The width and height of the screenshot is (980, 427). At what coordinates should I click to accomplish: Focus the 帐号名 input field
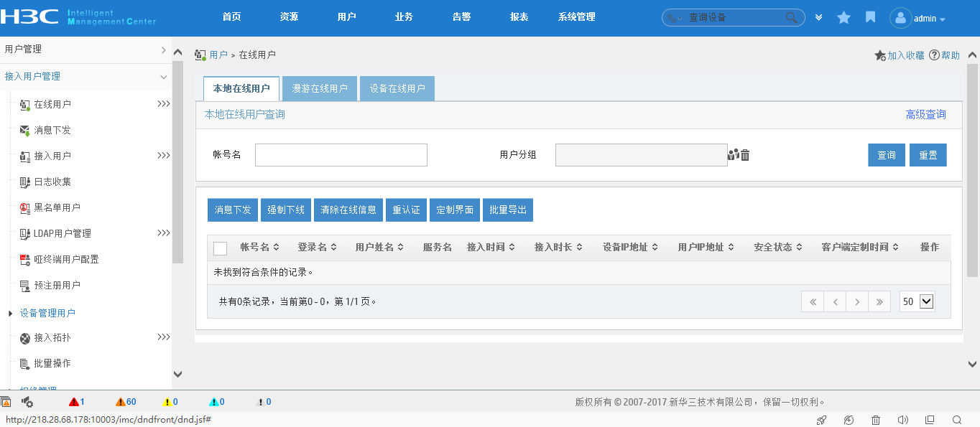(x=341, y=155)
